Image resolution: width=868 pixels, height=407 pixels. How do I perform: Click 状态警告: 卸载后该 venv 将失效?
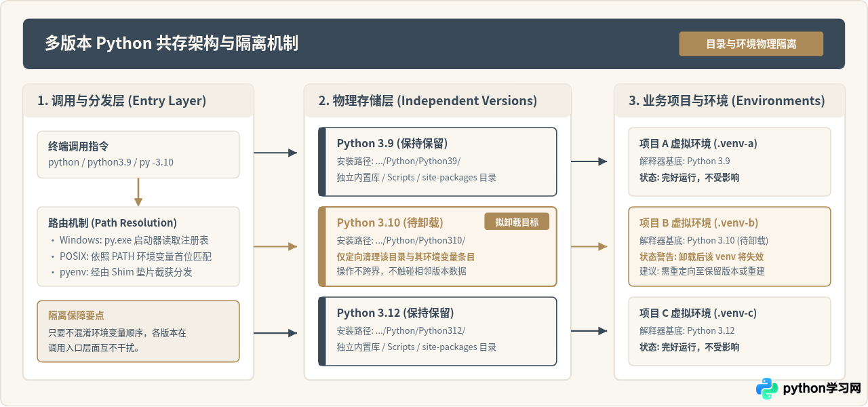[702, 257]
